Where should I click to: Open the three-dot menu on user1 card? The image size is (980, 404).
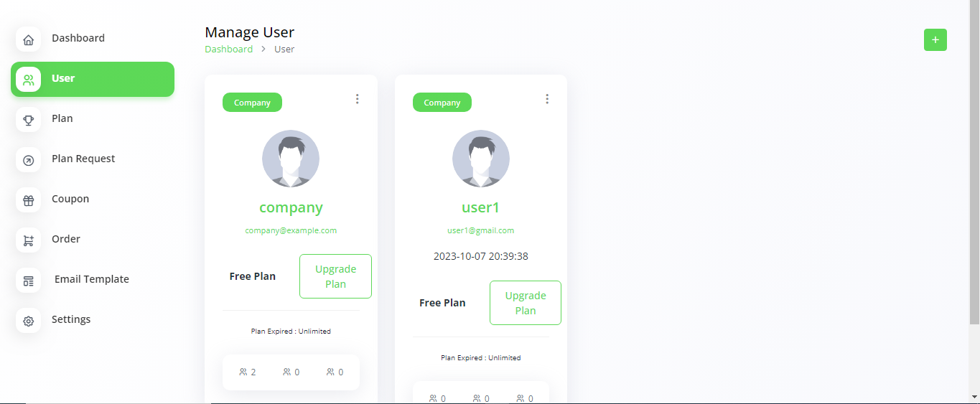click(547, 99)
